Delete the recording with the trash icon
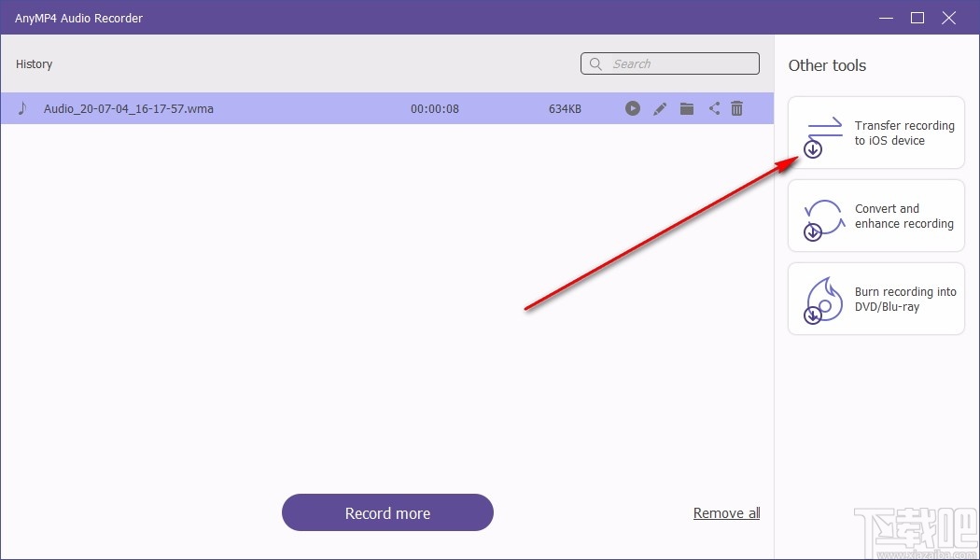The width and height of the screenshot is (980, 560). click(x=736, y=108)
